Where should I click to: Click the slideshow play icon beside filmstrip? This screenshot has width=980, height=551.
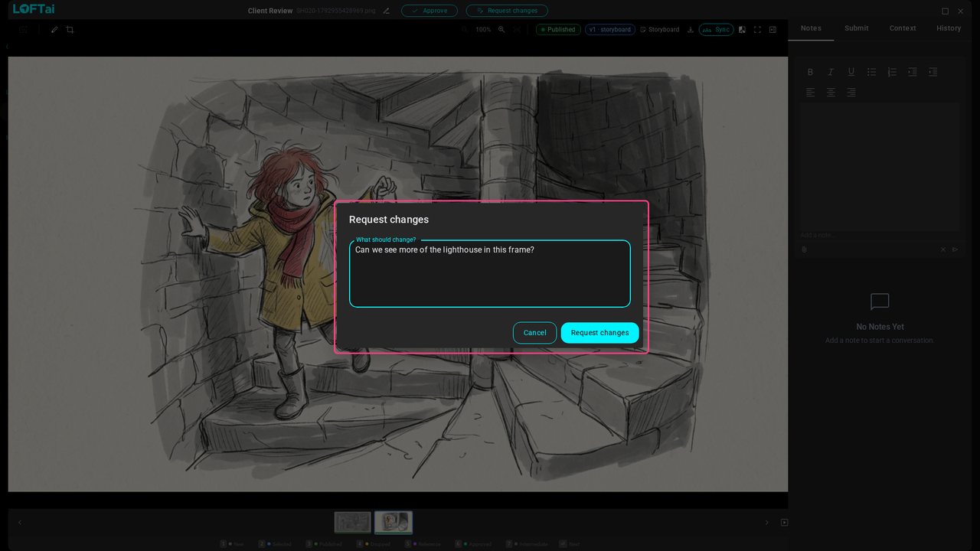784,523
